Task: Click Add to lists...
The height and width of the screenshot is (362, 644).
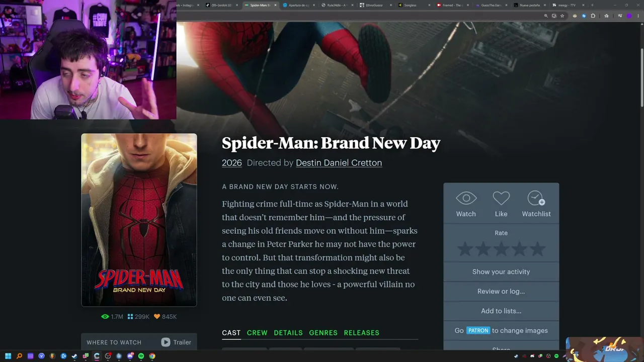Action: (501, 311)
